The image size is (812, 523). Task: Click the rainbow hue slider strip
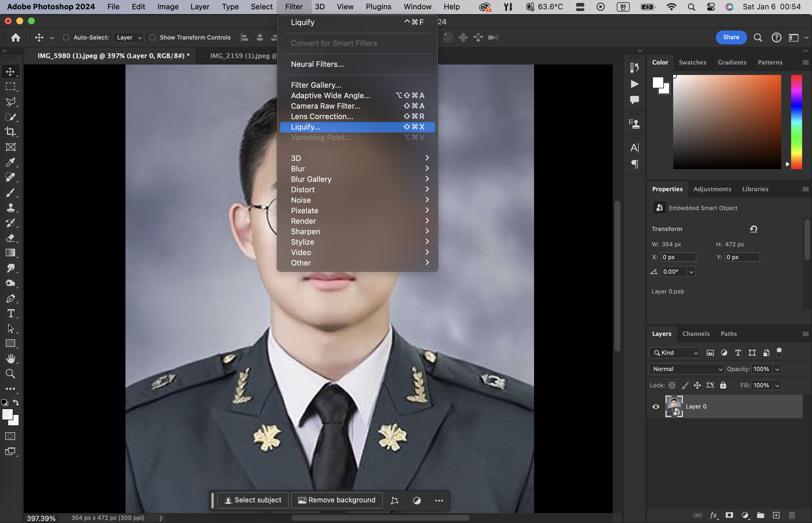(796, 122)
